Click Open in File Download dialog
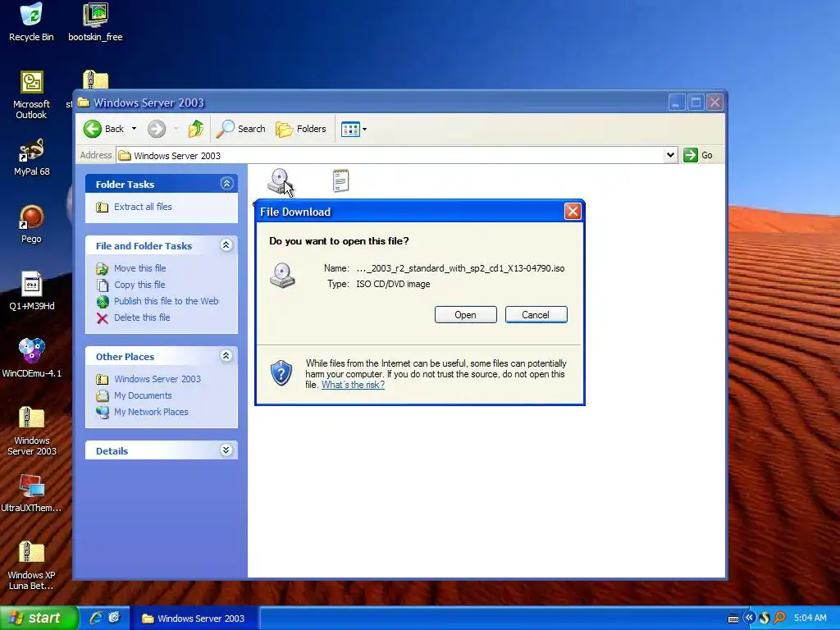 (x=466, y=314)
